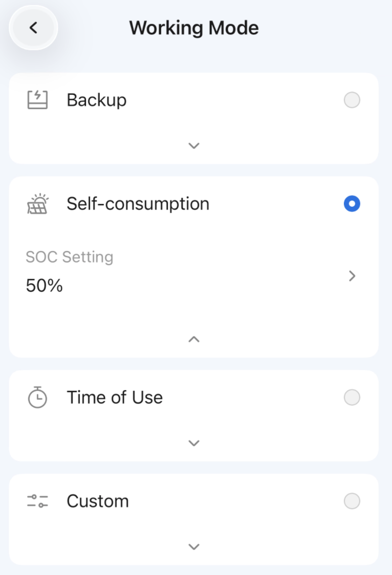Collapse the Self-consumption section
Viewport: 392px width, 575px height.
point(193,339)
